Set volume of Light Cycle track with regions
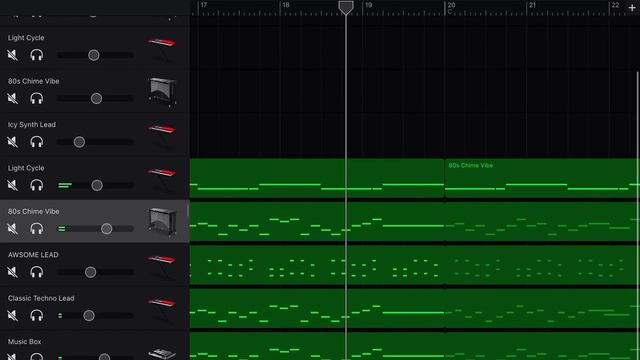This screenshot has width=640, height=360. click(97, 185)
